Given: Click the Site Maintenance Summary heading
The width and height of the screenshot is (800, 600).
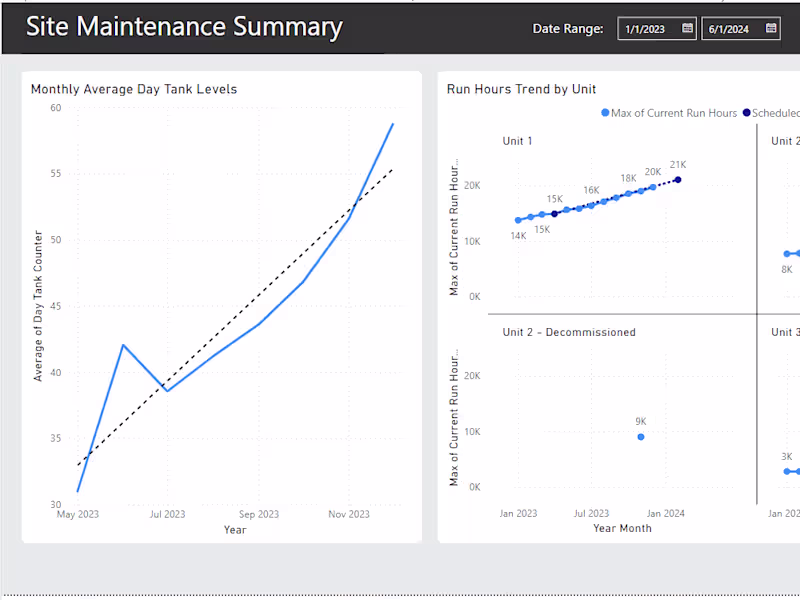Looking at the screenshot, I should (184, 27).
